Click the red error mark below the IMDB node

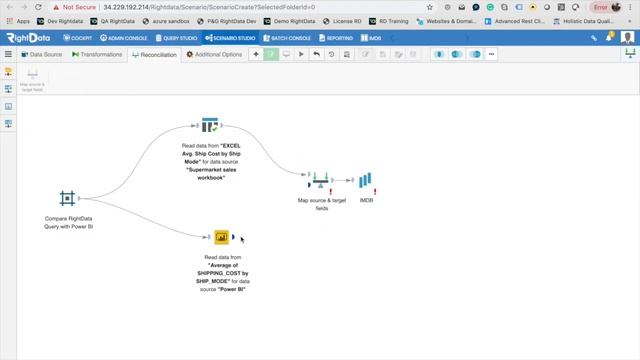tap(375, 191)
